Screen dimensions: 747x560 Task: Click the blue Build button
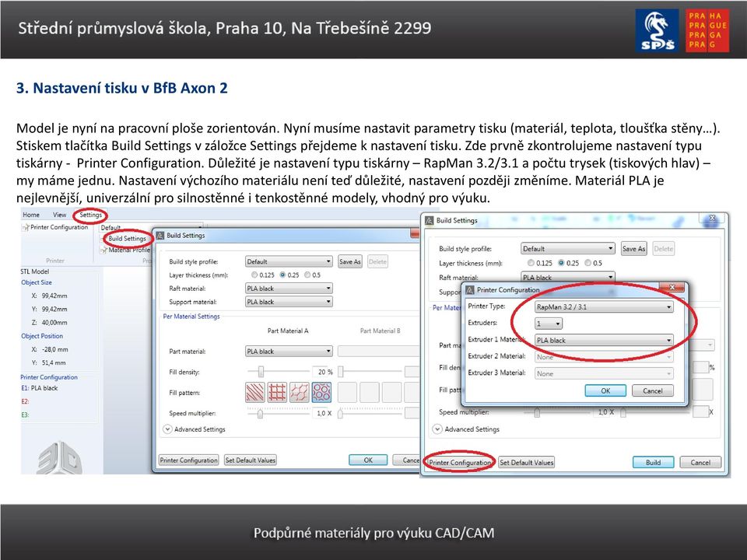pos(653,462)
